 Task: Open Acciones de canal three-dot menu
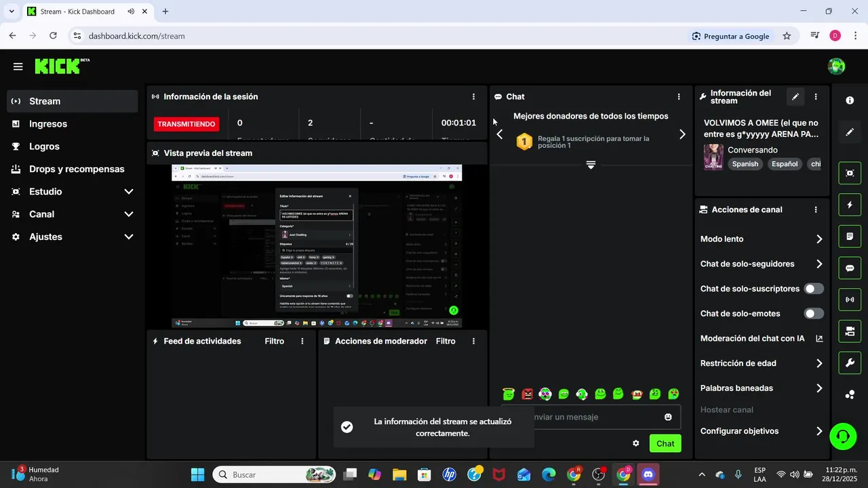pos(816,210)
